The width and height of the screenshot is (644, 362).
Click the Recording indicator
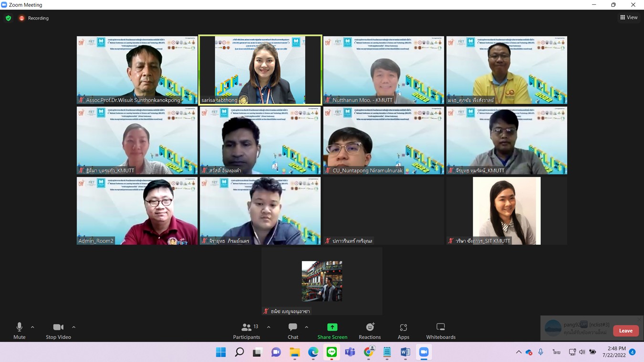[x=34, y=18]
